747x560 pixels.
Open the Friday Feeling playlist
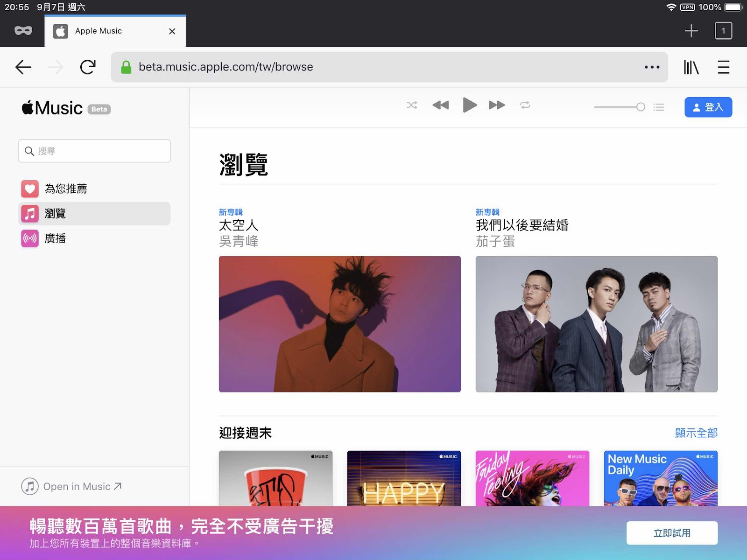(532, 478)
